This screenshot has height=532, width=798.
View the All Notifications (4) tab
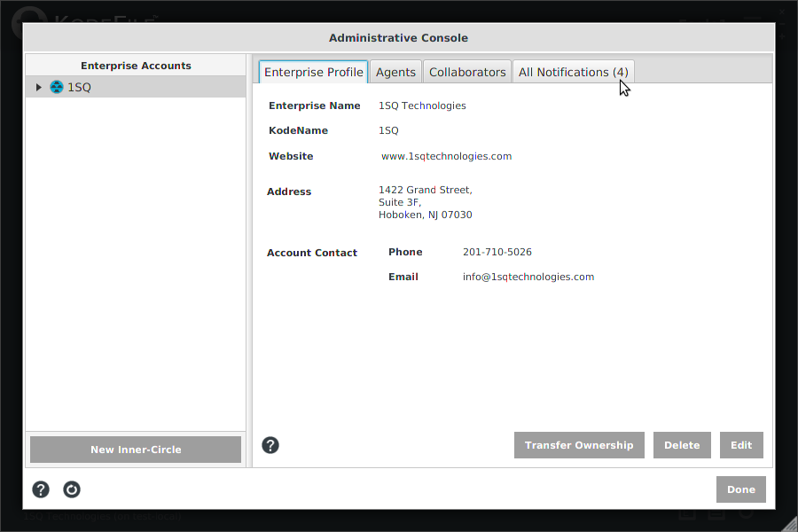pos(574,73)
